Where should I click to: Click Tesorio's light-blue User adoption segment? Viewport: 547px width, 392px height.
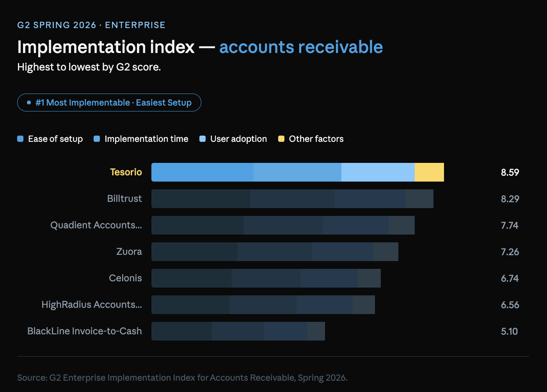point(378,172)
